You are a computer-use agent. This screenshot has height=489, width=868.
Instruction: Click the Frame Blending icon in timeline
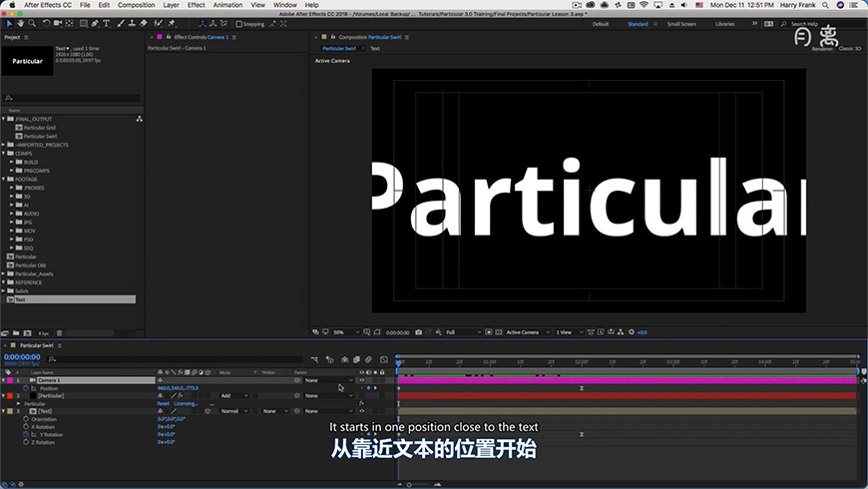[x=356, y=359]
